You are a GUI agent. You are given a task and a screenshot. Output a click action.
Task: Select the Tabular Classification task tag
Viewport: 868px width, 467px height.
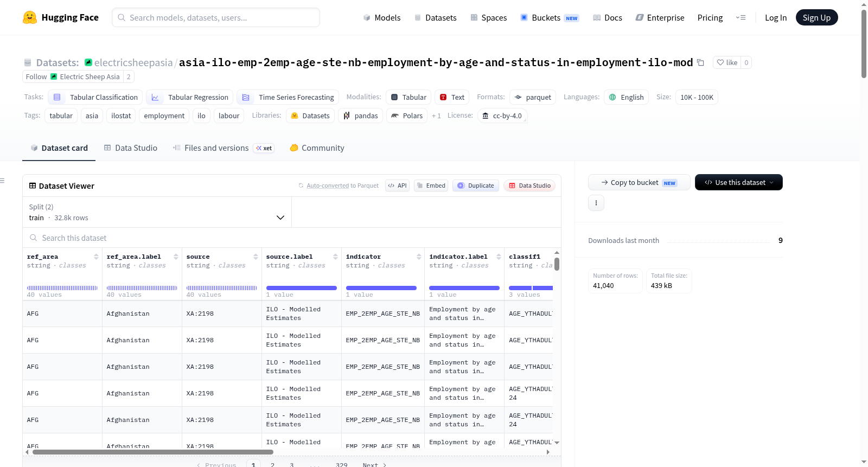95,98
